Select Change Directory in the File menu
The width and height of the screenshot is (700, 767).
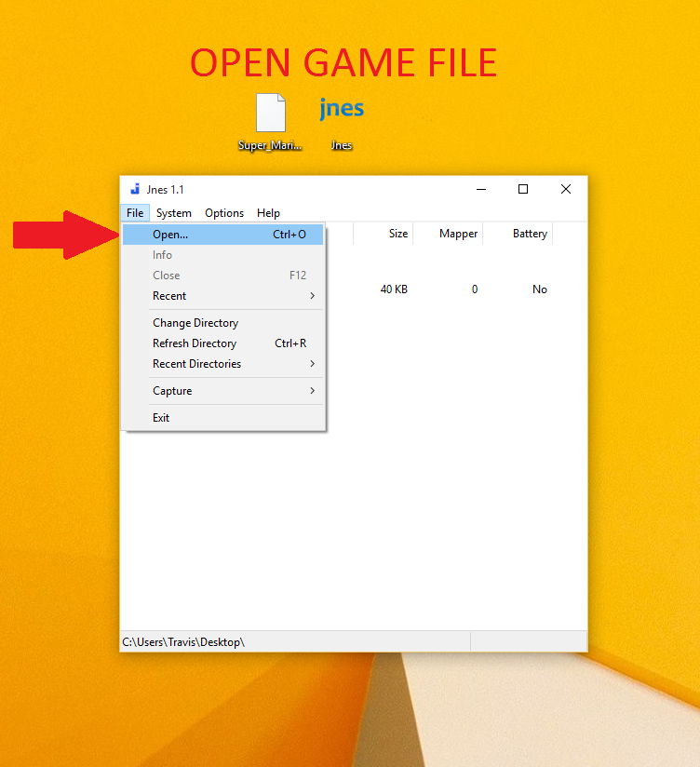223,323
